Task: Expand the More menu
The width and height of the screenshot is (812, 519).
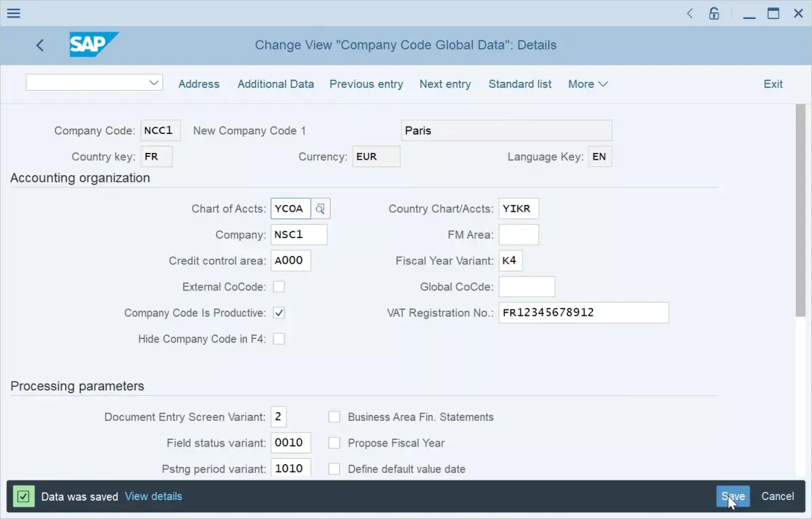Action: [x=588, y=84]
